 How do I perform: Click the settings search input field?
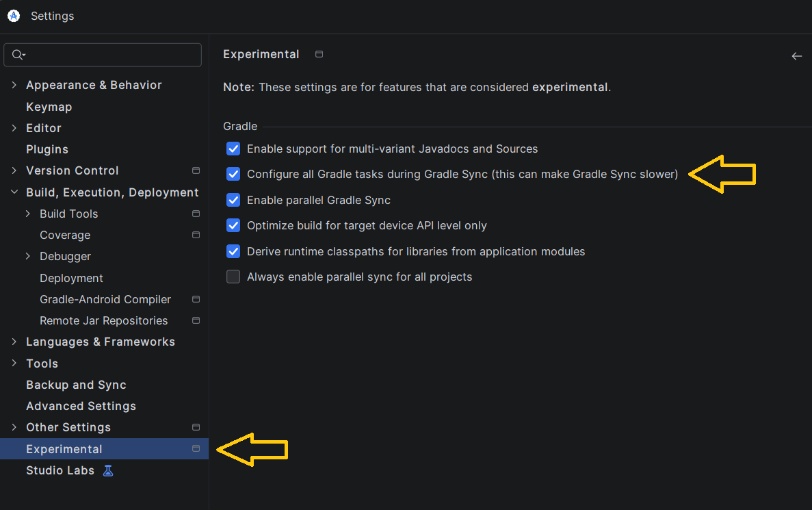(103, 55)
